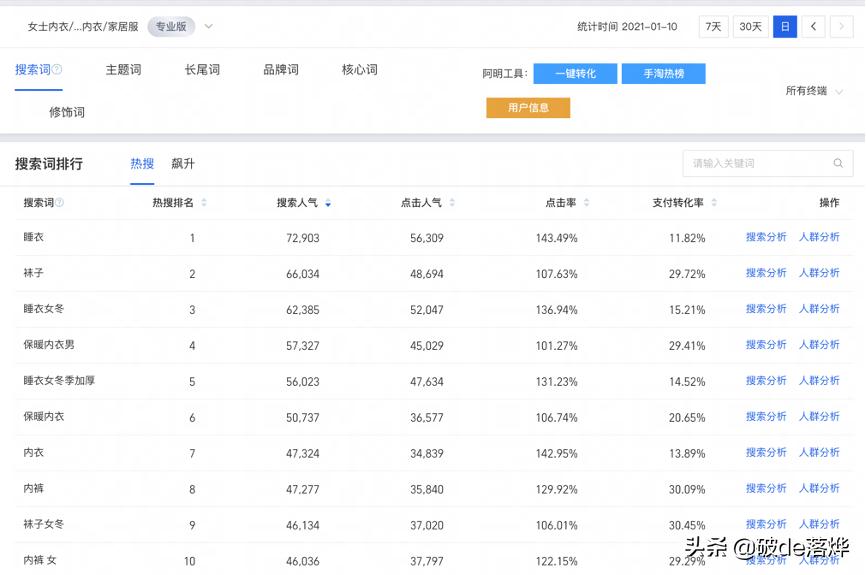
Task: Open 搜索分析 for 内裤 row
Action: pos(765,488)
